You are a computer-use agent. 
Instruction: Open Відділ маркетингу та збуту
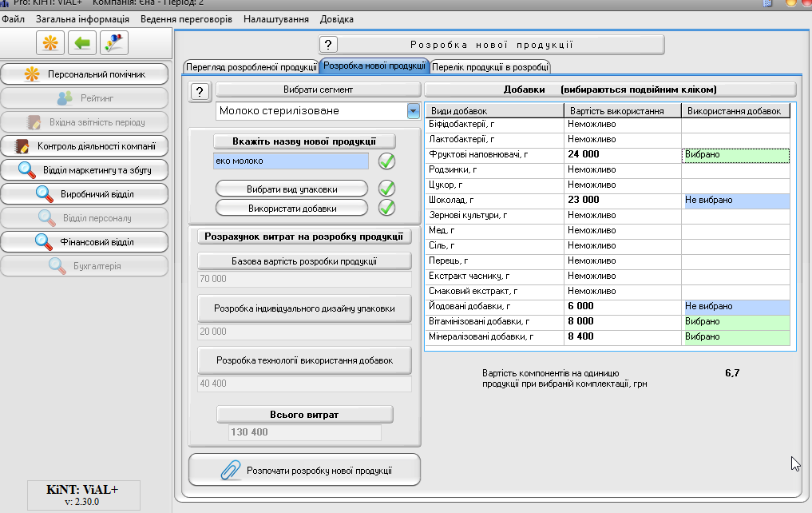coord(85,170)
